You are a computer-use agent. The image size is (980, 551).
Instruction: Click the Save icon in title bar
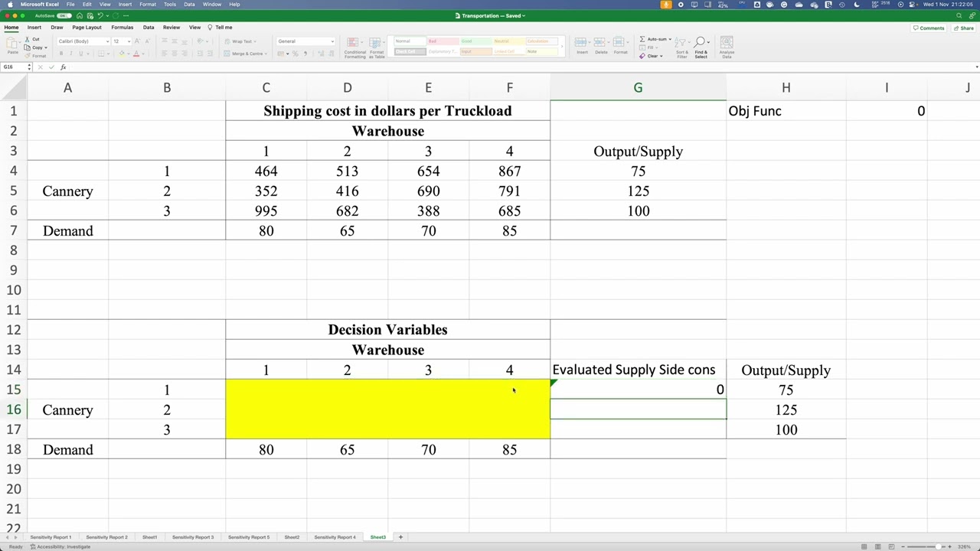tap(90, 15)
